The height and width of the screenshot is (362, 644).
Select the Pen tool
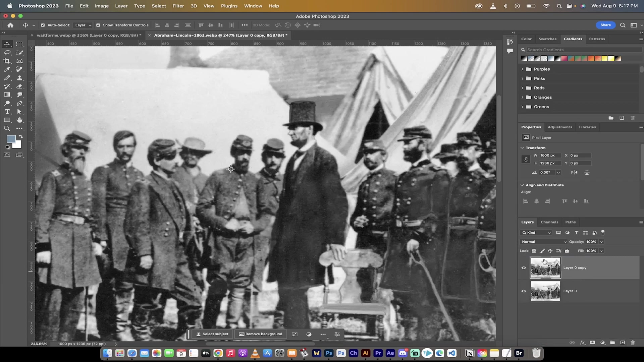[19, 103]
